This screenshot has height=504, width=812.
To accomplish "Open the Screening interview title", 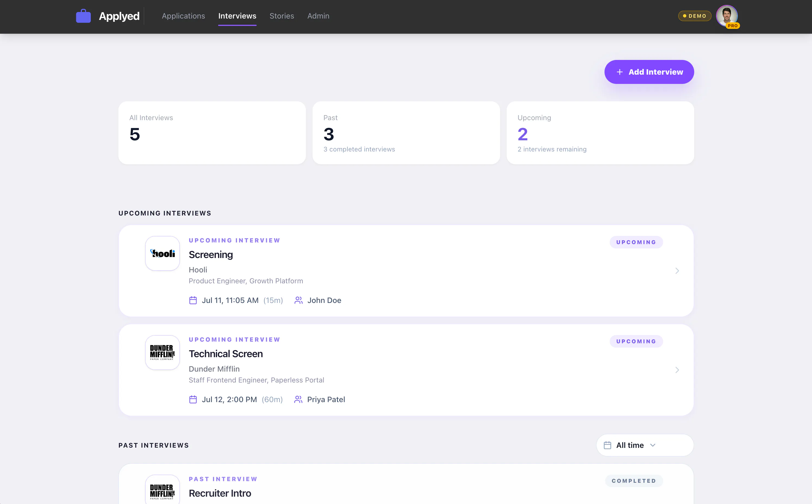I will (211, 255).
